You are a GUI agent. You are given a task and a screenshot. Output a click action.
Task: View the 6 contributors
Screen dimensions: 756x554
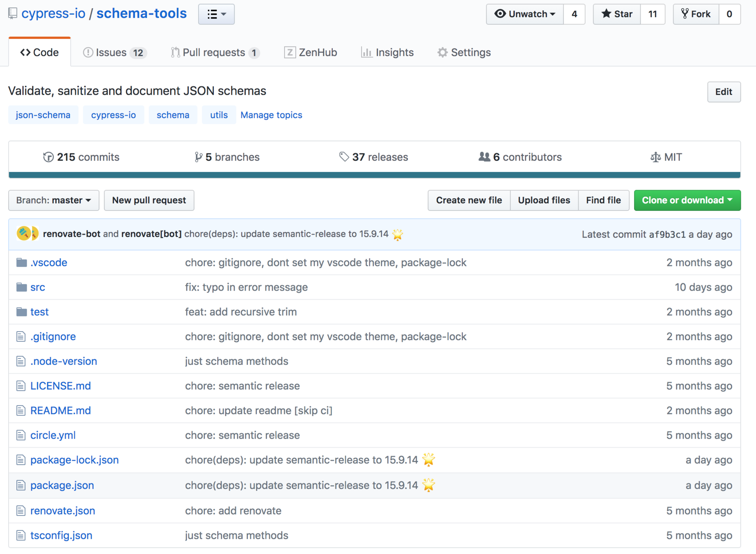(x=520, y=157)
